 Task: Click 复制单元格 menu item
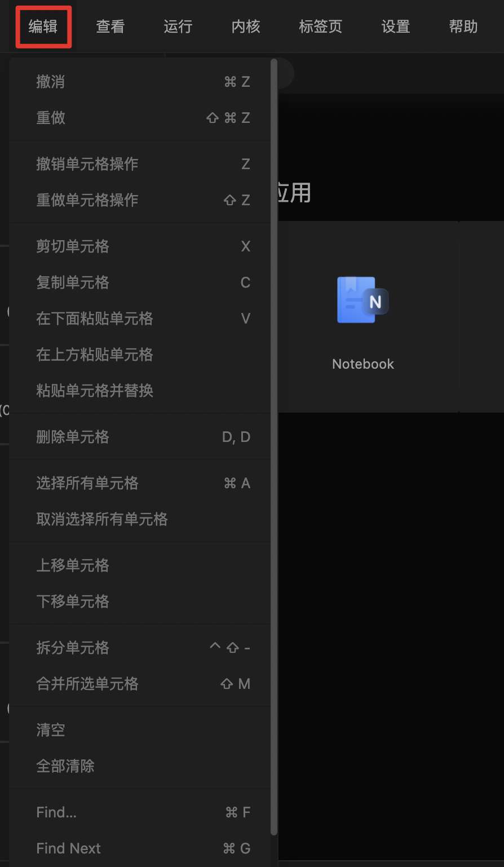(x=140, y=282)
